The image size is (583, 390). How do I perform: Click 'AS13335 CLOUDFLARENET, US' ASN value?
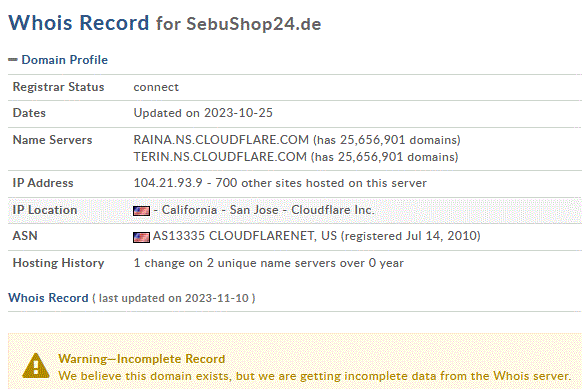245,236
